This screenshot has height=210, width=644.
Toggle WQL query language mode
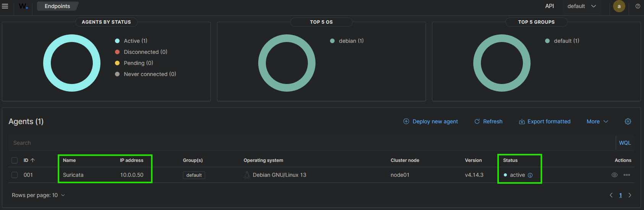coord(625,143)
